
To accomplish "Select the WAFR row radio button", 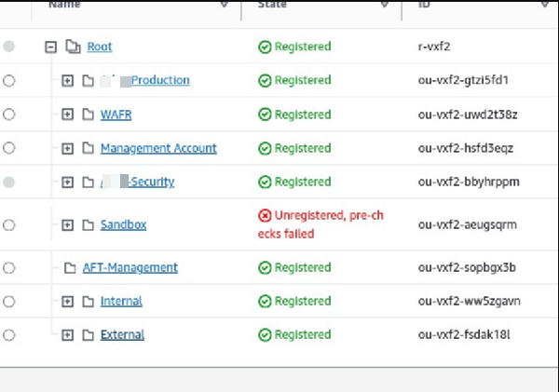I will click(x=9, y=115).
